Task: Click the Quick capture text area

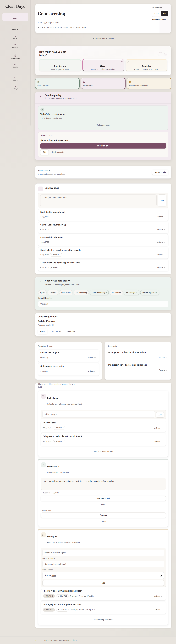Action: 99,200
